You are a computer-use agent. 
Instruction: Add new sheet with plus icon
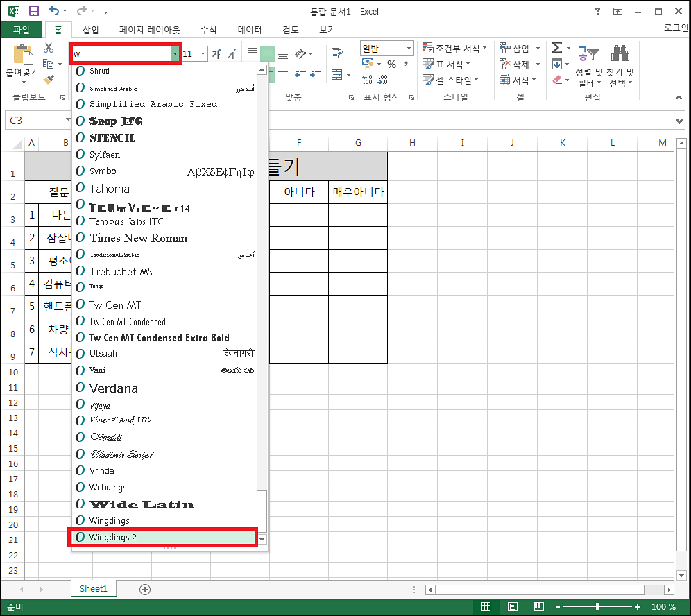point(145,590)
